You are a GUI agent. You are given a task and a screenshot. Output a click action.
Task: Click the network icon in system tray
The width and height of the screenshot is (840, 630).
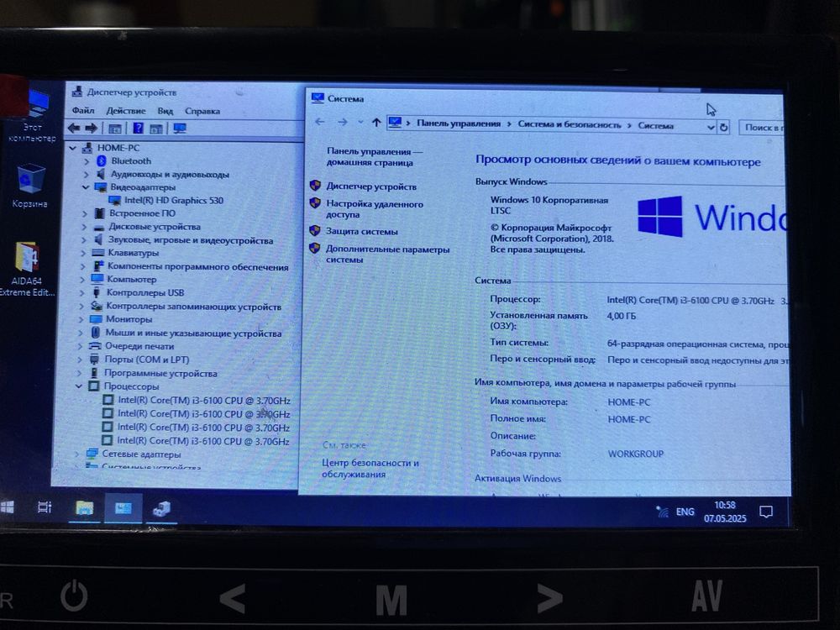662,512
